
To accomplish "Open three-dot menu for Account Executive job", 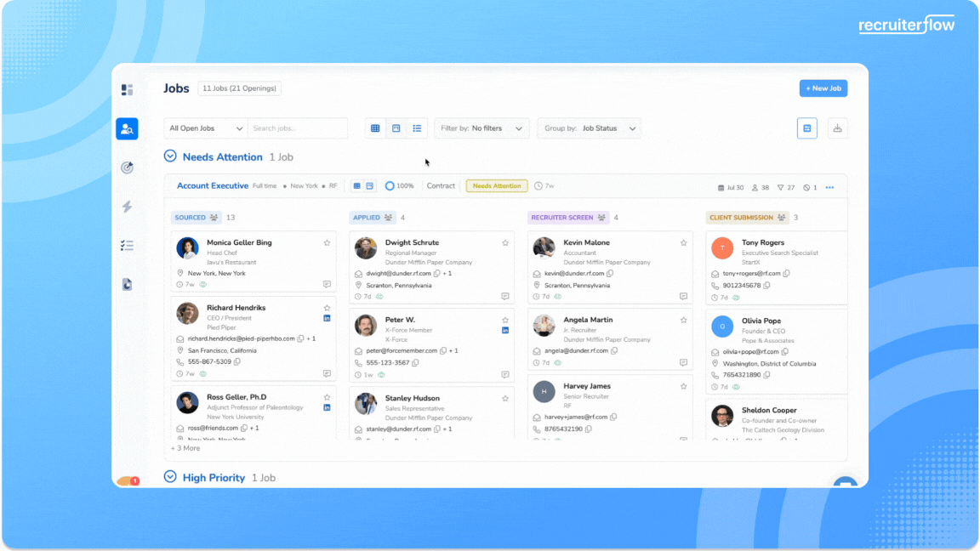I will 829,187.
